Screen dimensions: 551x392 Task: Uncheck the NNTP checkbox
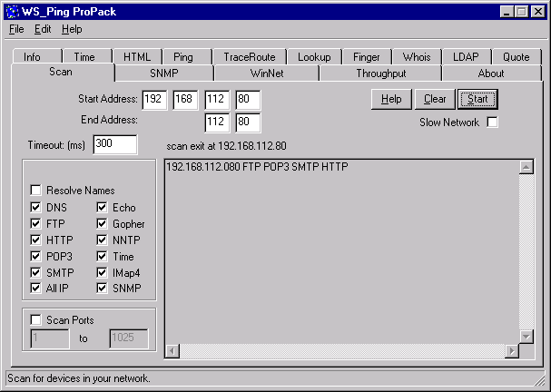[x=102, y=240]
